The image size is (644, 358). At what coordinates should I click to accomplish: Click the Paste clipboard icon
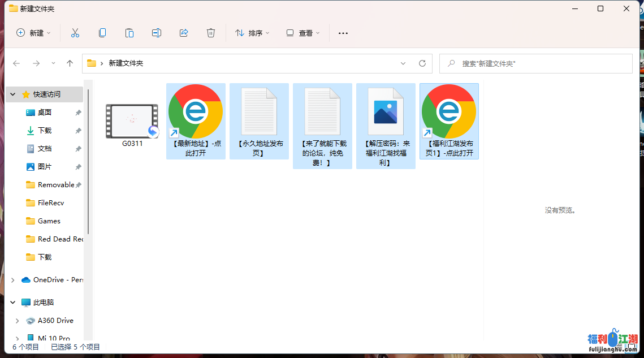129,33
